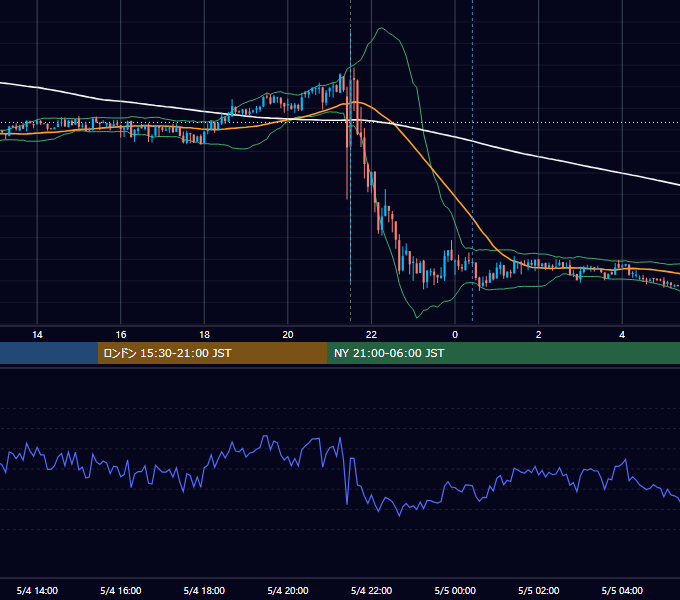Click the 5/4 18:00 label on lower axis
680x600 pixels.
point(204,590)
